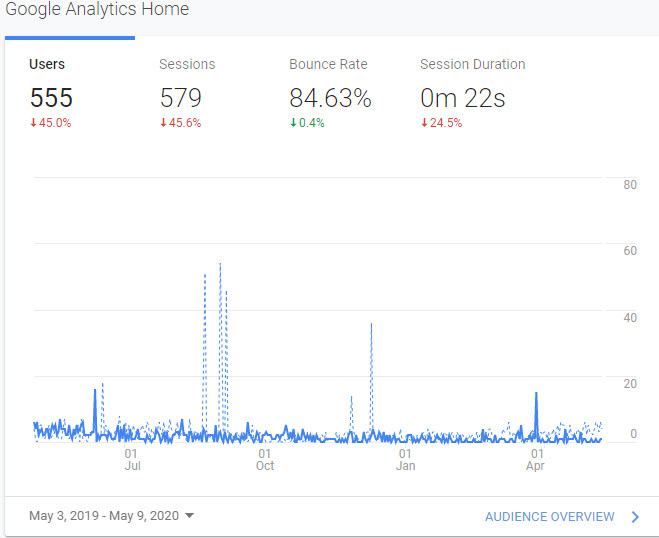659x538 pixels.
Task: Click the 20 y-axis label
Action: 630,384
